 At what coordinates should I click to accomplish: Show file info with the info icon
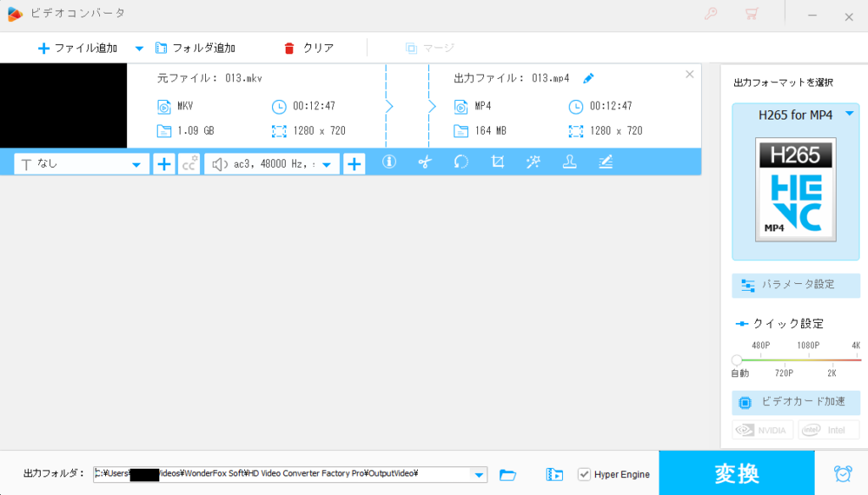point(389,162)
